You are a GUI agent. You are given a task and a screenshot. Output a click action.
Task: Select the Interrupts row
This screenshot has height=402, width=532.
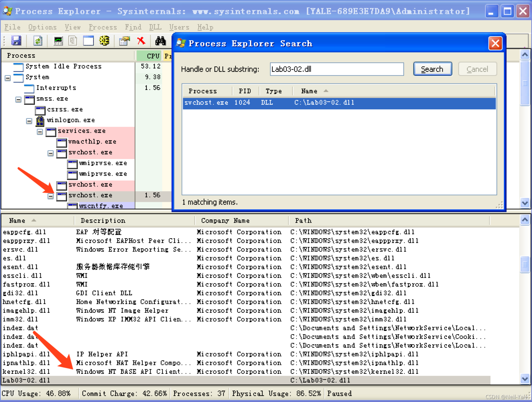(x=56, y=88)
